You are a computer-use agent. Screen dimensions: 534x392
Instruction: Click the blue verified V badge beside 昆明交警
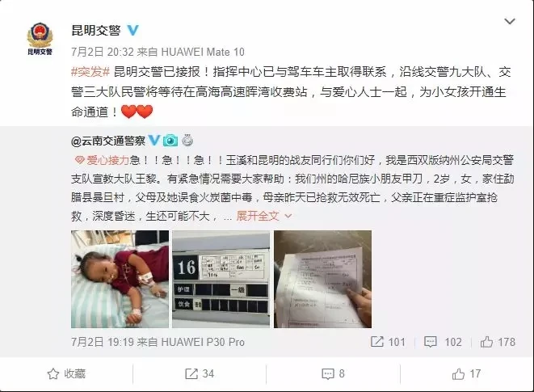point(132,31)
